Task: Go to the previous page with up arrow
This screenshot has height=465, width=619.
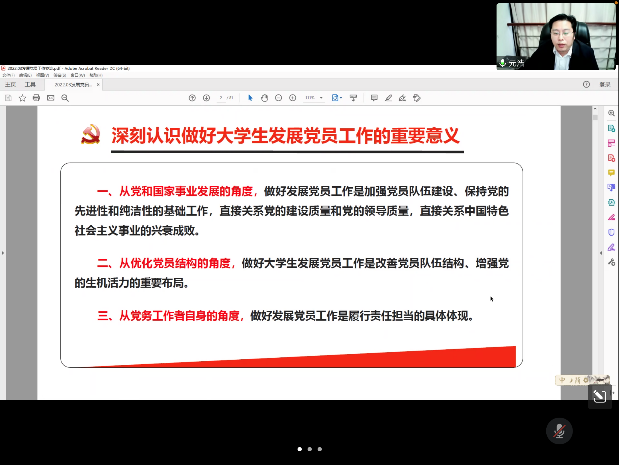Action: 192,98
